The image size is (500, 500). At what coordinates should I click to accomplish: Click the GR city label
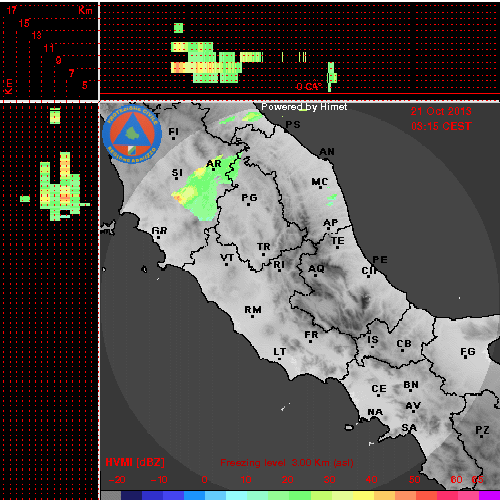point(159,231)
